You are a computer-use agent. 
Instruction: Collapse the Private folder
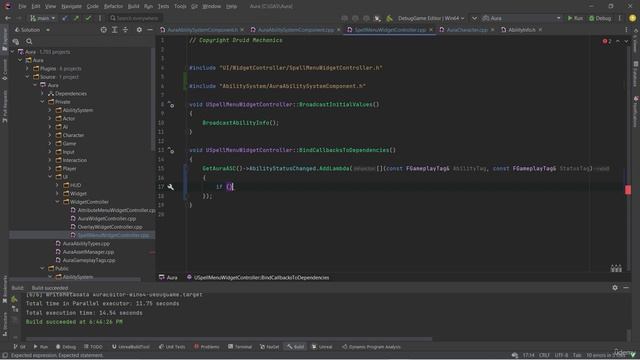(x=42, y=102)
